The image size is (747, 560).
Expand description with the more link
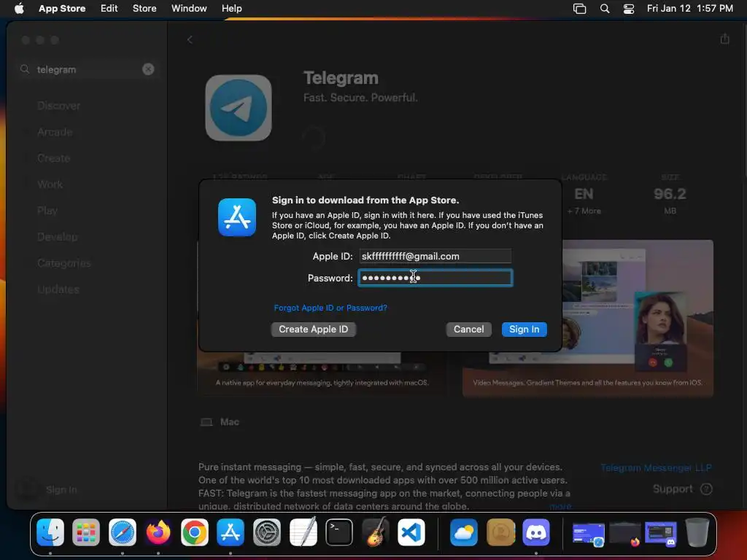pyautogui.click(x=560, y=506)
